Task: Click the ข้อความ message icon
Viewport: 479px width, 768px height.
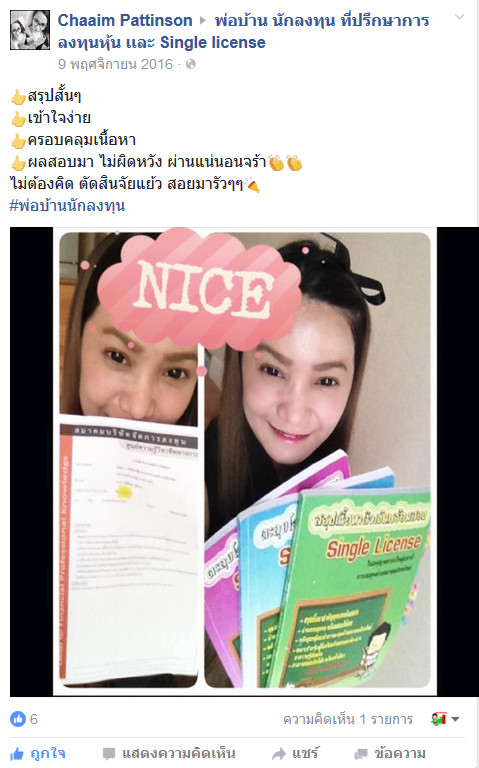Action: 361,753
